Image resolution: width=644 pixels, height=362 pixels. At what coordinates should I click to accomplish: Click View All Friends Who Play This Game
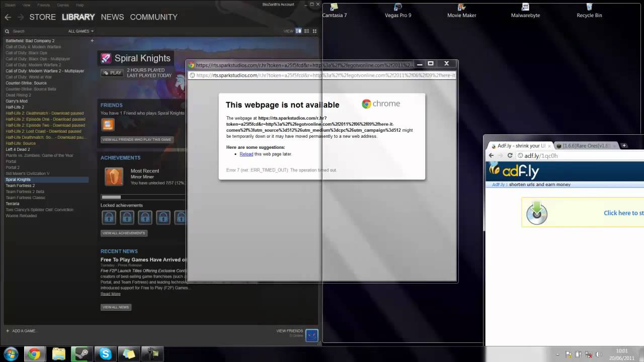click(x=137, y=140)
